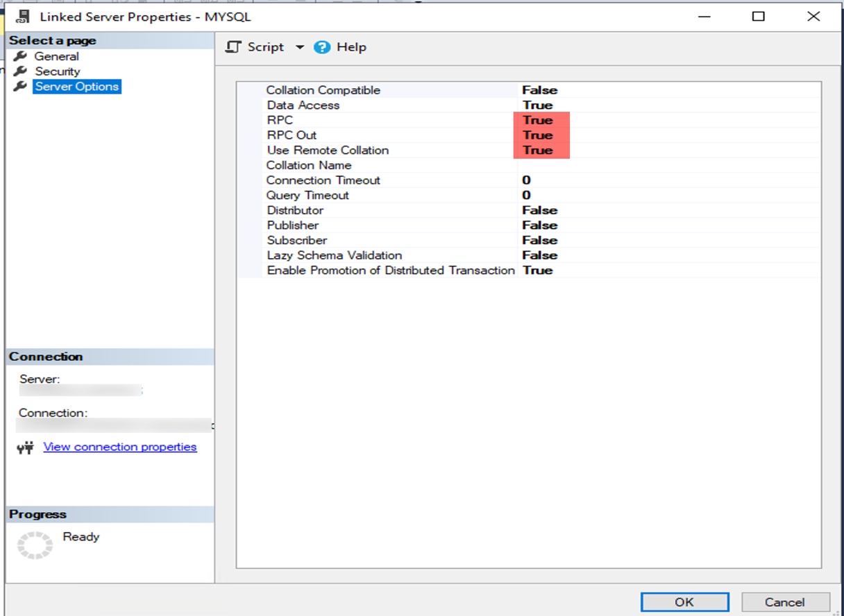844x616 pixels.
Task: Select the Server Options page
Action: tap(77, 87)
